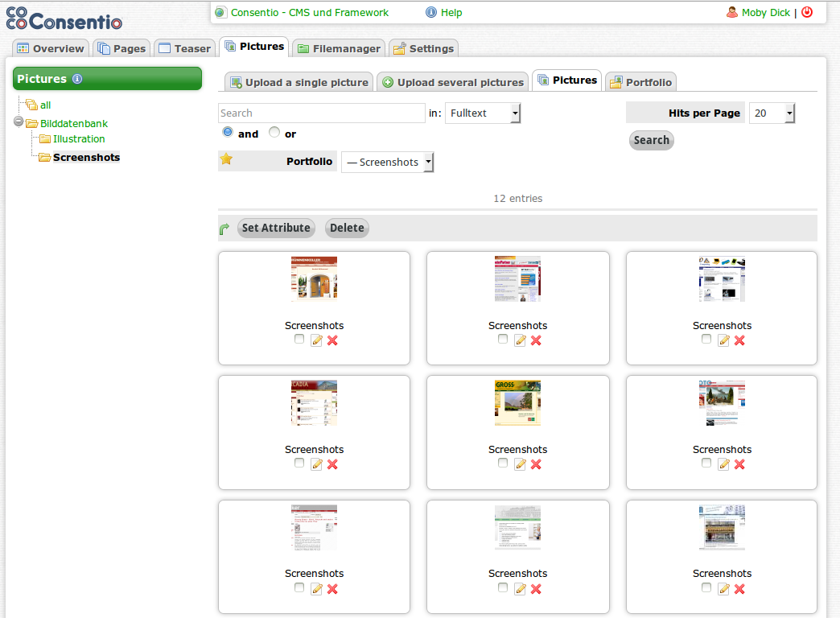The width and height of the screenshot is (840, 618).
Task: Open the Fulltext search field dropdown
Action: [483, 113]
